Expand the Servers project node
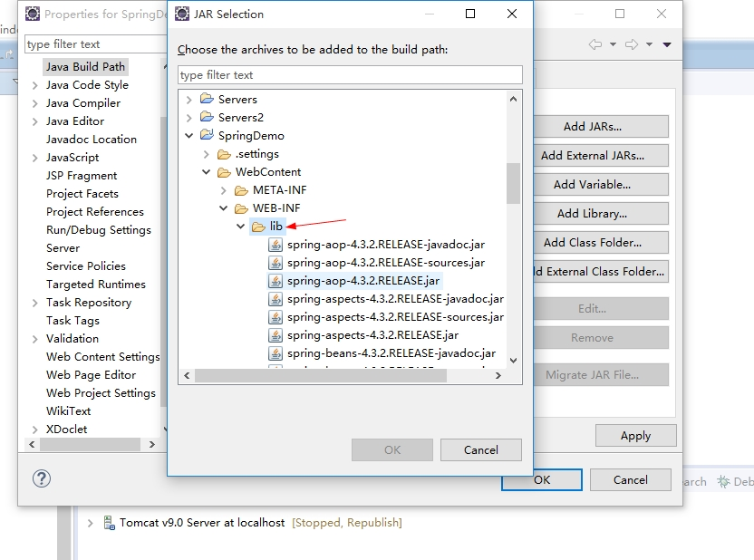 (x=189, y=100)
